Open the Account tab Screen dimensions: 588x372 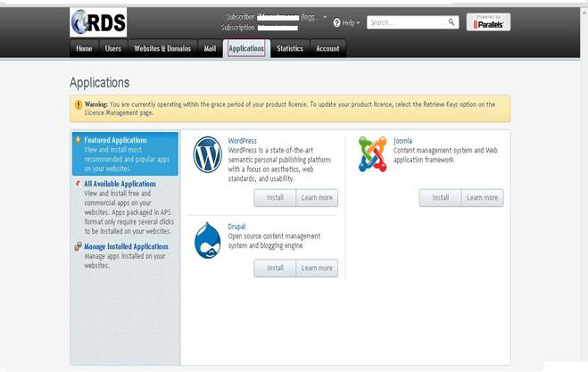click(x=327, y=48)
